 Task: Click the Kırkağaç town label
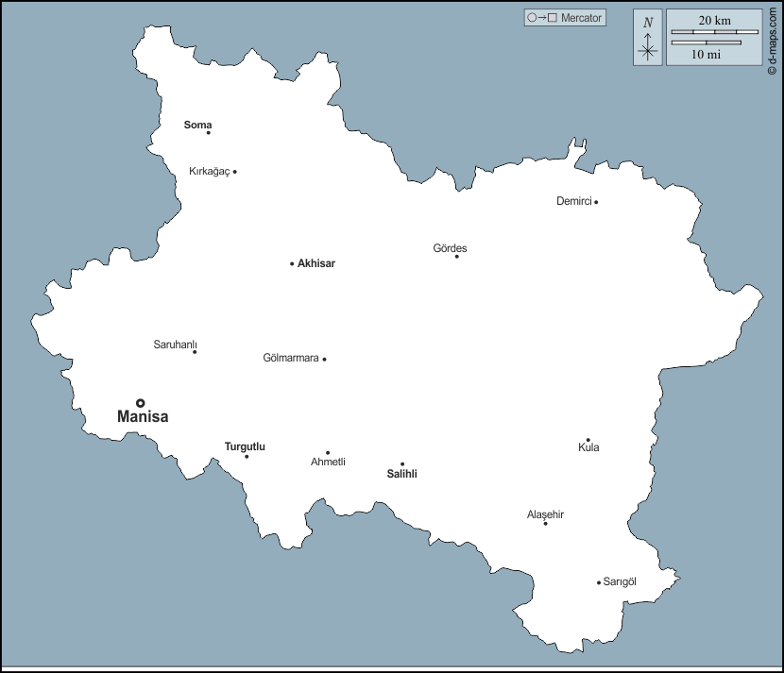(210, 171)
